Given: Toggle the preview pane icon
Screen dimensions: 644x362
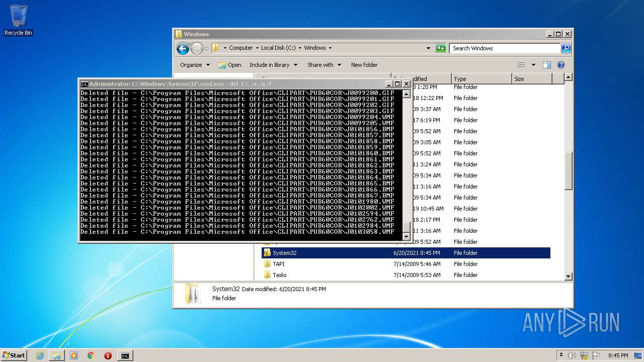Looking at the screenshot, I should tap(547, 65).
